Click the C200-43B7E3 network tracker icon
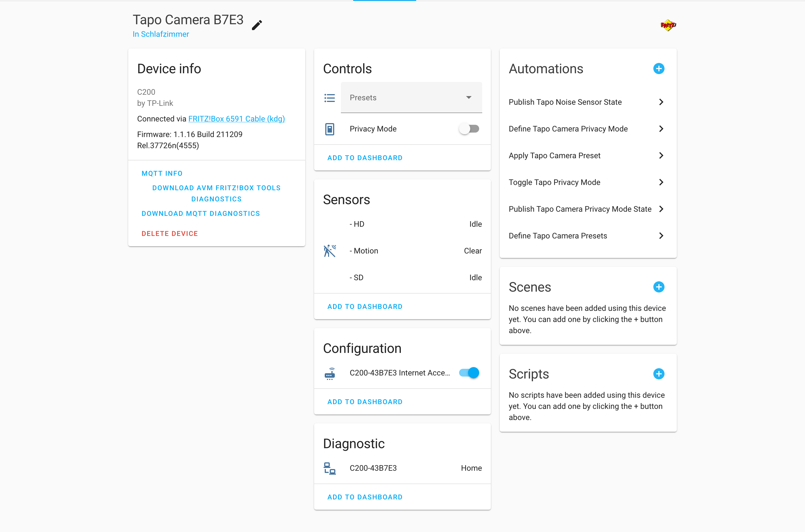 tap(329, 468)
